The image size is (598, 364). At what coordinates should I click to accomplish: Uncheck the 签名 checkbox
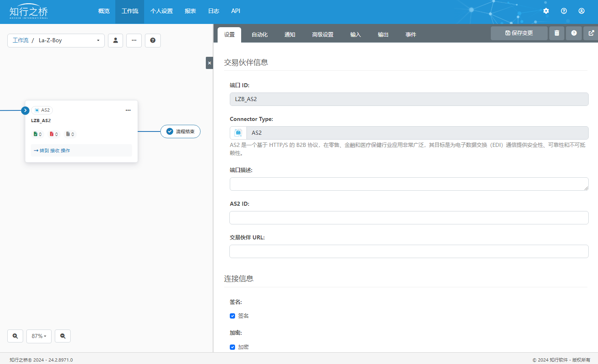pyautogui.click(x=233, y=316)
